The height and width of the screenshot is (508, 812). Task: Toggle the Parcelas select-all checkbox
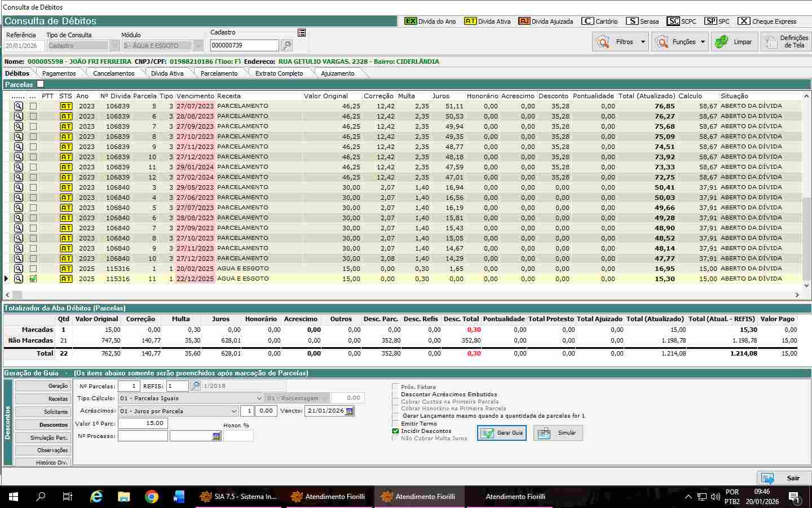click(x=40, y=84)
